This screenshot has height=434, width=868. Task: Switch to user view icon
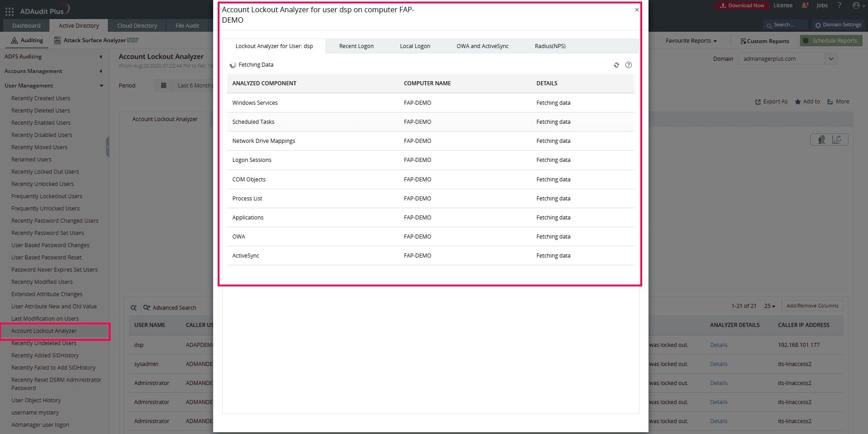point(821,140)
